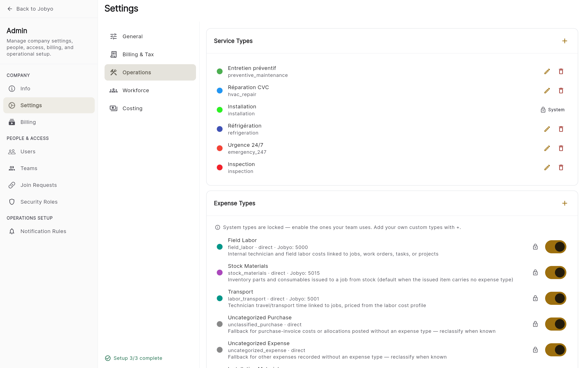Click the info icon beside the system types note
The height and width of the screenshot is (368, 588).
[217, 227]
